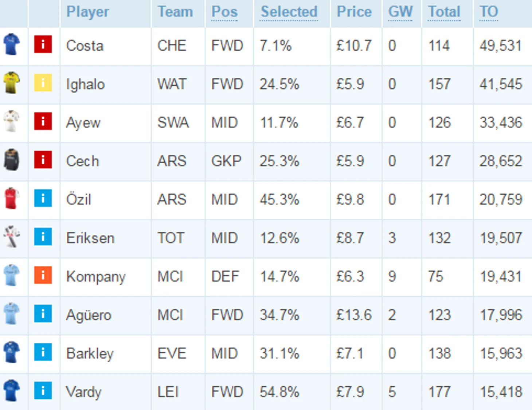The width and height of the screenshot is (532, 410).
Task: Open Ayew's red info icon
Action: 43,121
